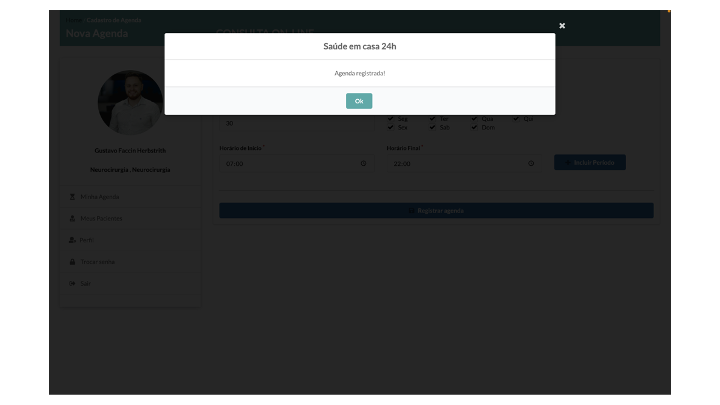Image resolution: width=720 pixels, height=405 pixels.
Task: Go to Home in the breadcrumb
Action: [72, 19]
